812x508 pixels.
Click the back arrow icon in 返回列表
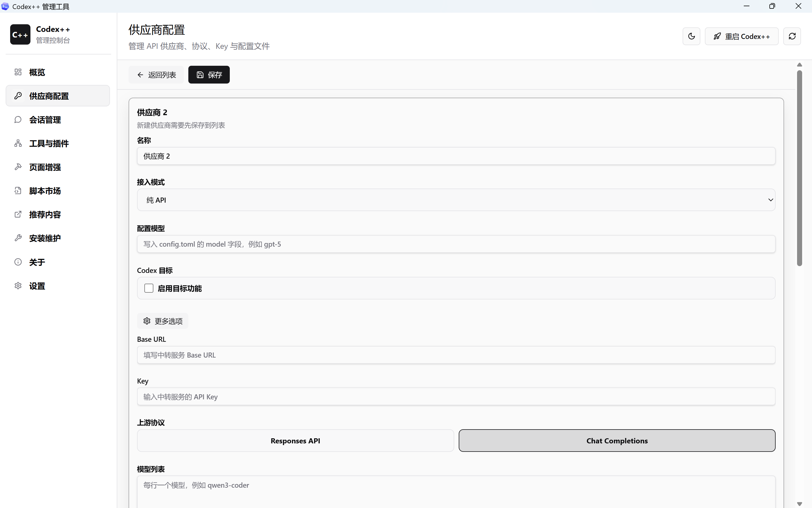(x=140, y=75)
